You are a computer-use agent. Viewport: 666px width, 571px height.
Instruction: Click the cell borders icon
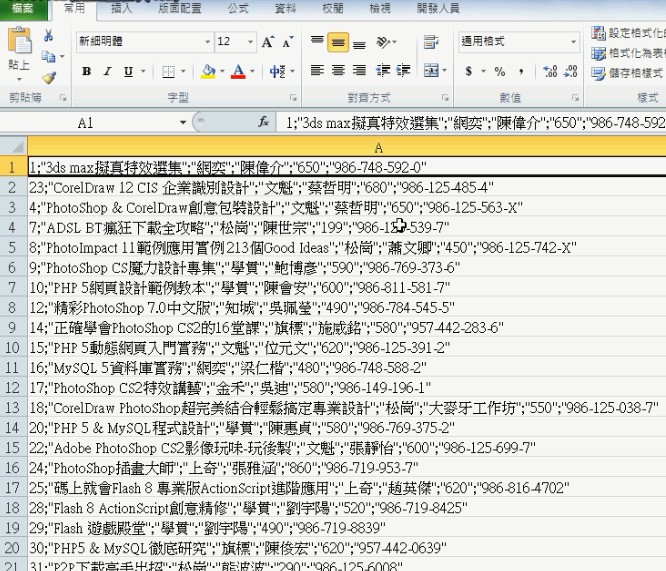[169, 71]
